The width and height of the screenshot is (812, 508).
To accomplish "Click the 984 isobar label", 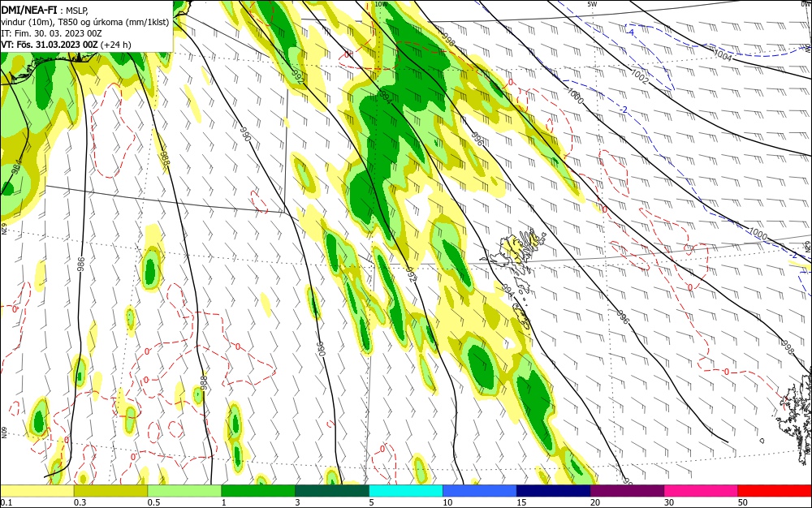I will [x=16, y=166].
